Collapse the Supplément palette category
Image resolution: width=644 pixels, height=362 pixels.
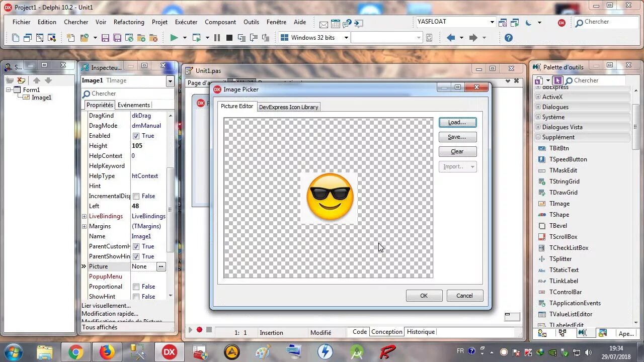[538, 137]
